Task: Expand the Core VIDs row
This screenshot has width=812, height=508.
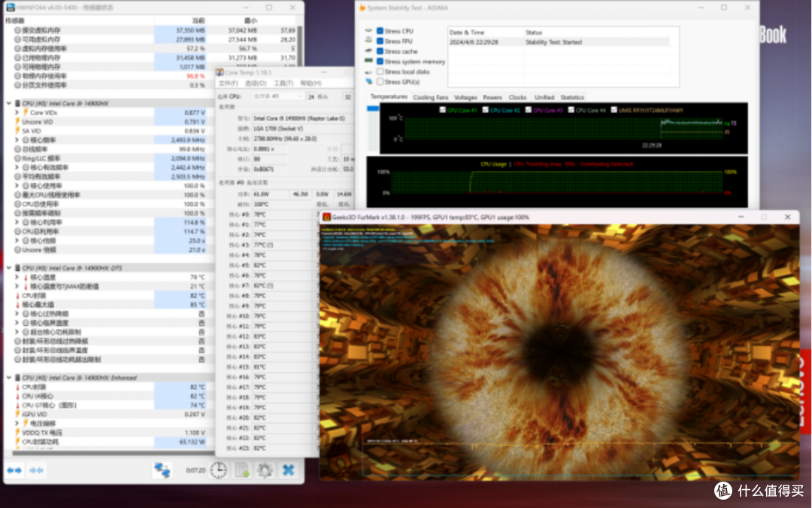Action: [x=17, y=112]
